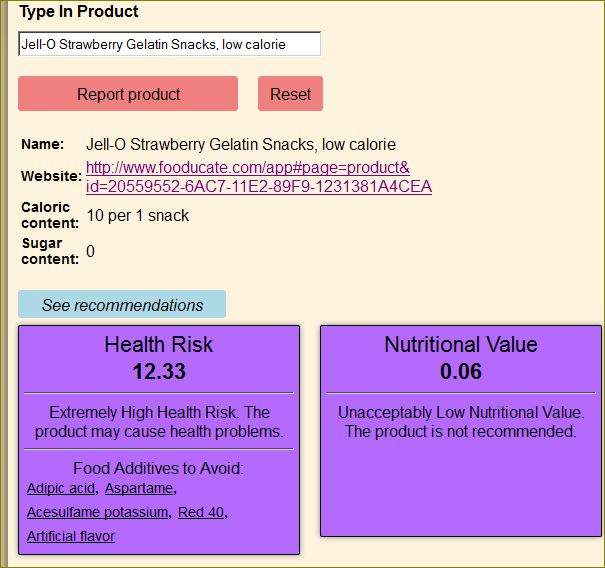The height and width of the screenshot is (568, 605).
Task: Open the fooducate.com product website link
Action: tap(259, 177)
